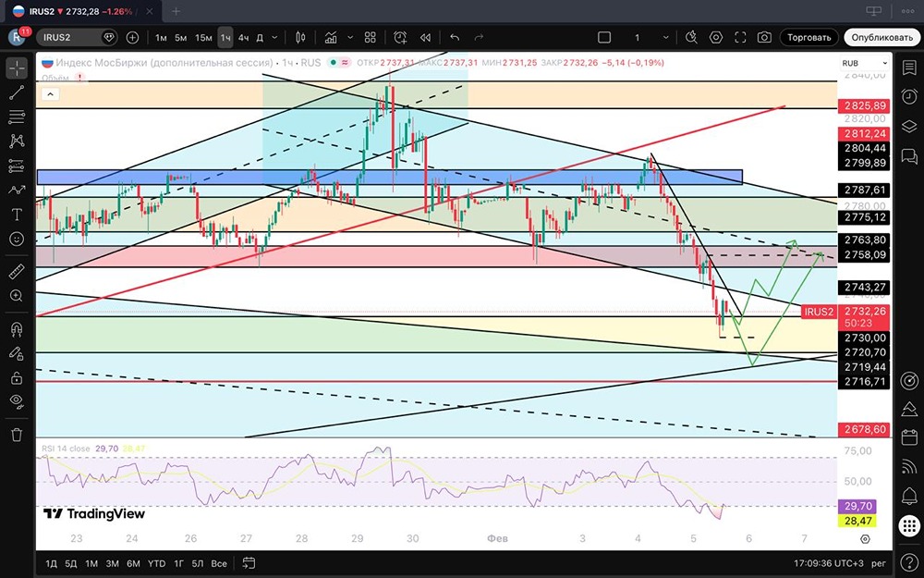Image resolution: width=924 pixels, height=578 pixels.
Task: Select the text annotation tool
Action: click(17, 215)
